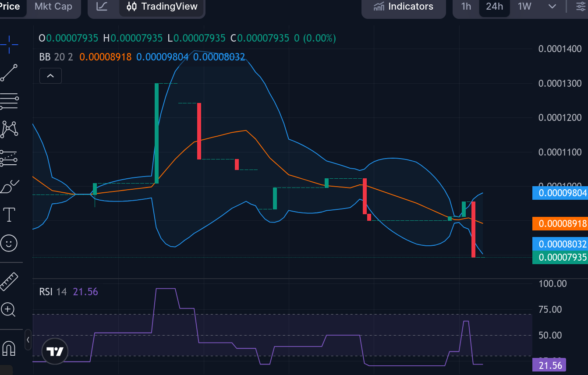Screen dimensions: 588x375
Task: Open the emoji icons tool
Action: coord(9,243)
